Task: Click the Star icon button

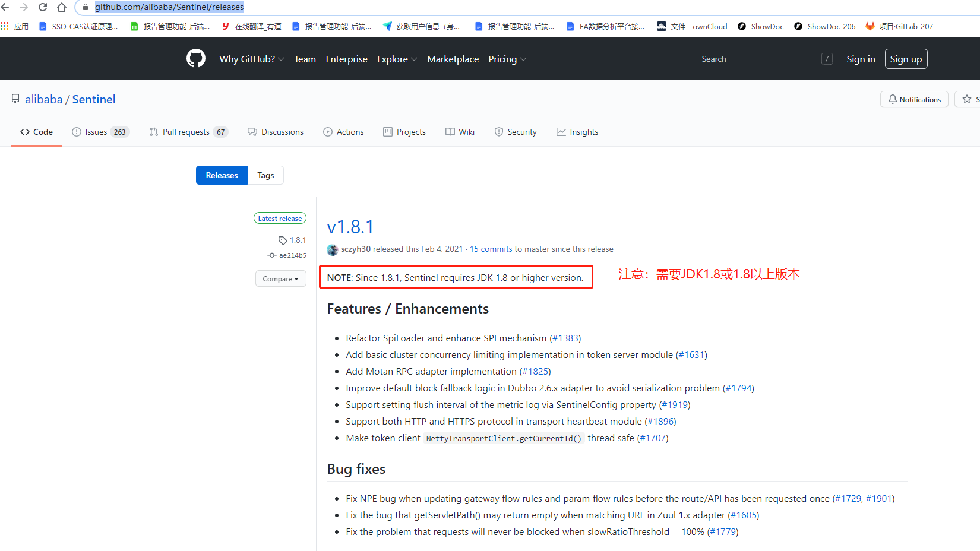Action: click(x=967, y=99)
